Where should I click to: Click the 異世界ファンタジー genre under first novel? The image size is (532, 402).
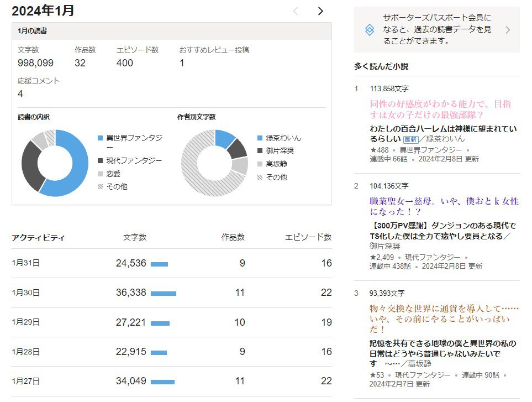tap(430, 150)
